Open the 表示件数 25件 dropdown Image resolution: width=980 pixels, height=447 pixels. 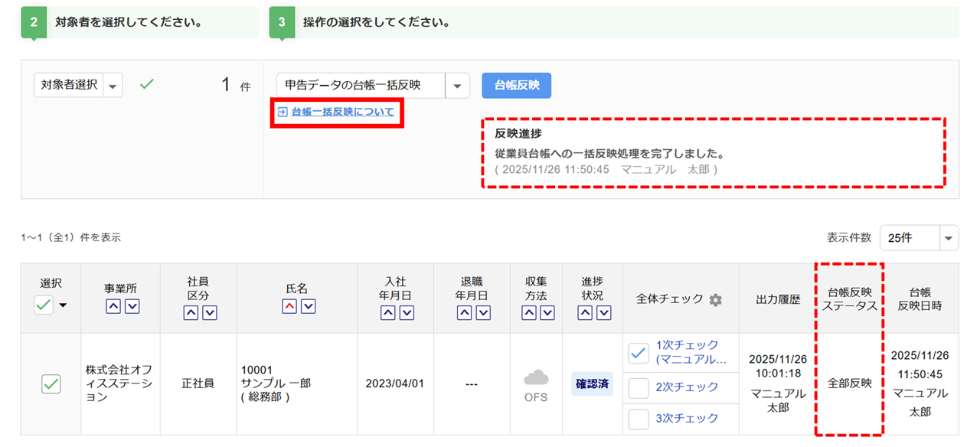coord(949,238)
